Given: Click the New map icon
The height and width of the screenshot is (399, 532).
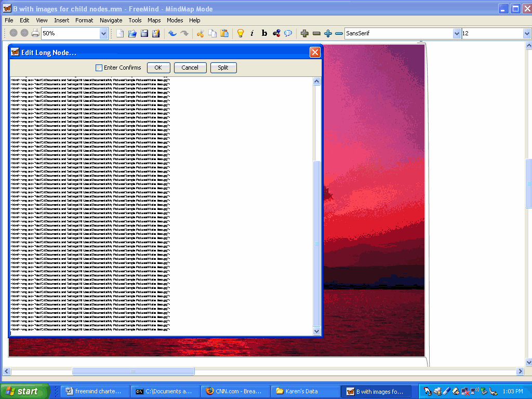Looking at the screenshot, I should coord(120,33).
